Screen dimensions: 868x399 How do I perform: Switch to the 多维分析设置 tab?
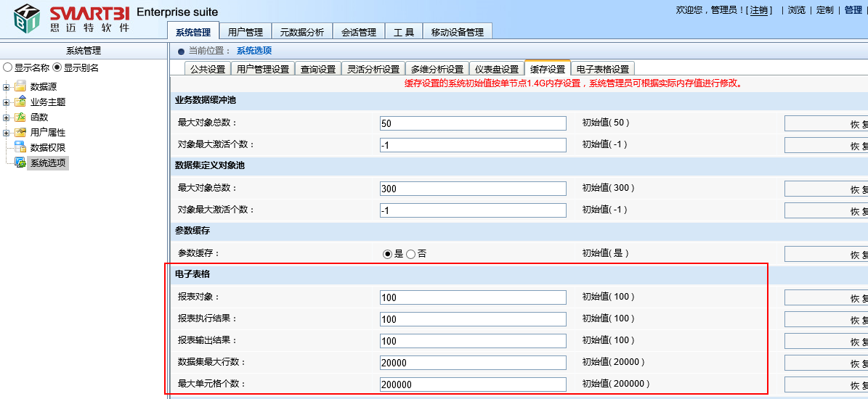(437, 69)
